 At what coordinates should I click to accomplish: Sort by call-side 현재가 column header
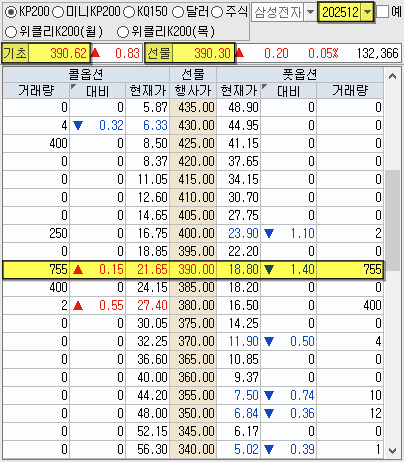point(147,90)
